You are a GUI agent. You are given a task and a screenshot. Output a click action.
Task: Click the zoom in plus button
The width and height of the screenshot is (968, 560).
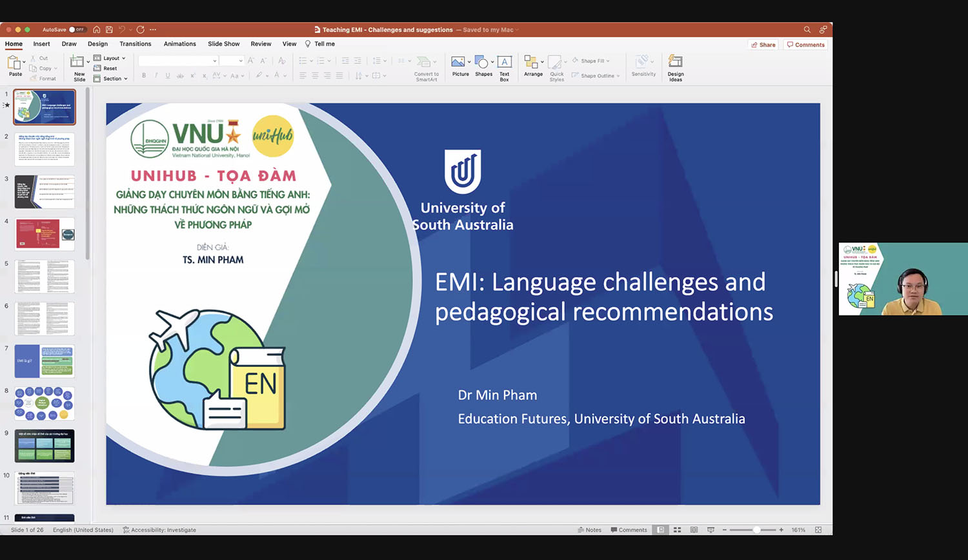781,530
